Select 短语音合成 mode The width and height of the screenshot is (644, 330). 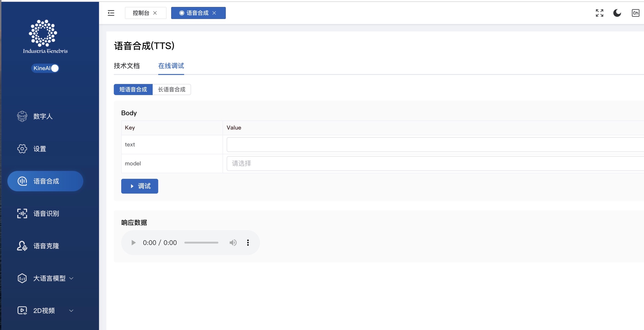click(133, 90)
